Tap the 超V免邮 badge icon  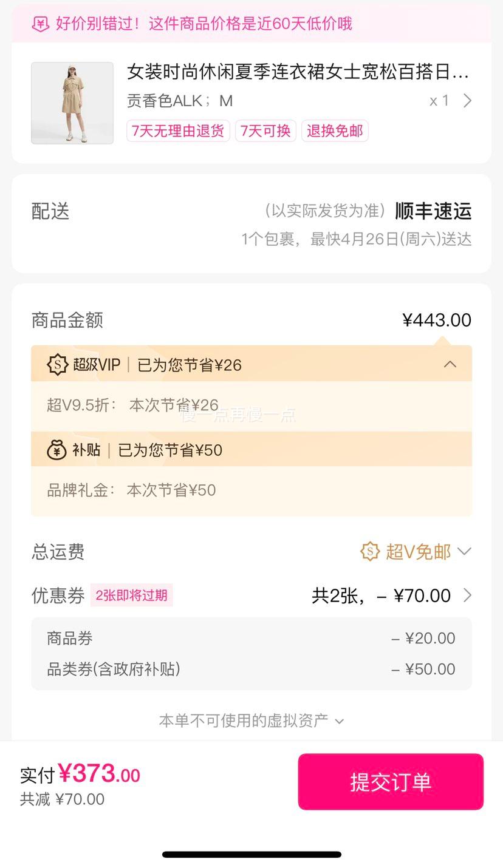tap(370, 551)
